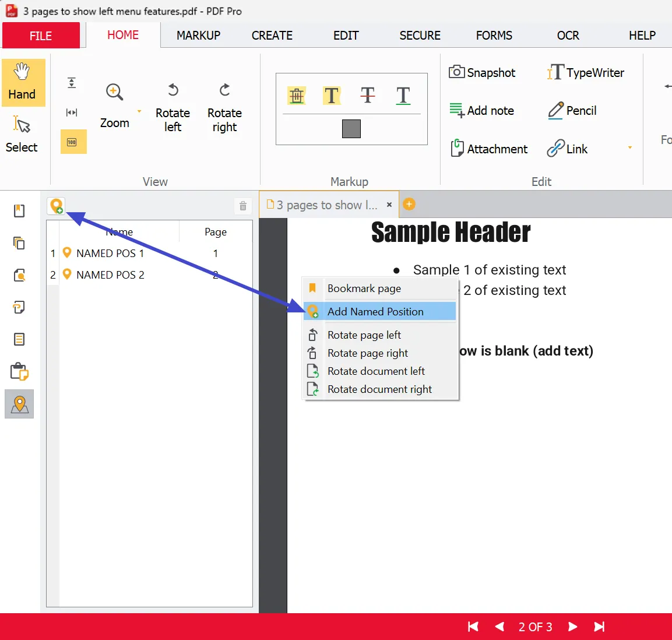672x640 pixels.
Task: Click add named position panel button
Action: (56, 206)
